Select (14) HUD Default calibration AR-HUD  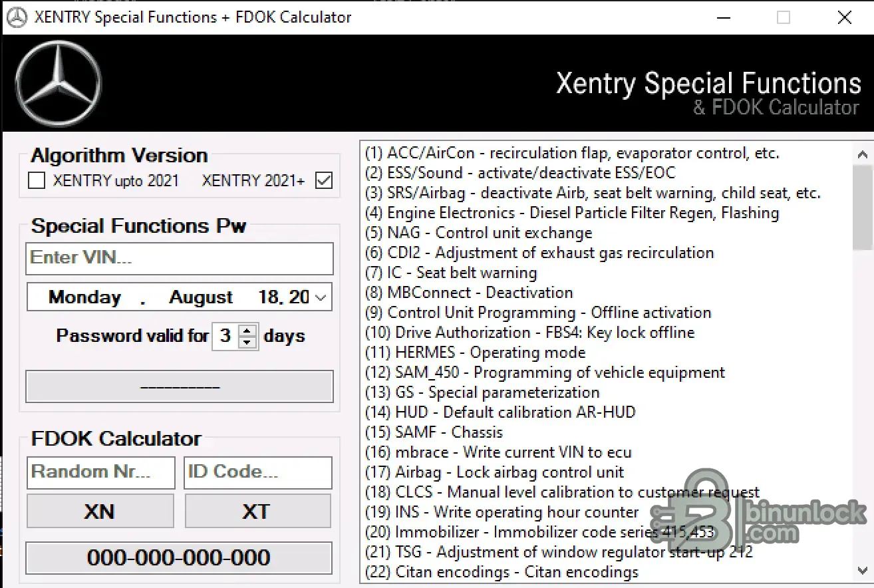pyautogui.click(x=500, y=412)
